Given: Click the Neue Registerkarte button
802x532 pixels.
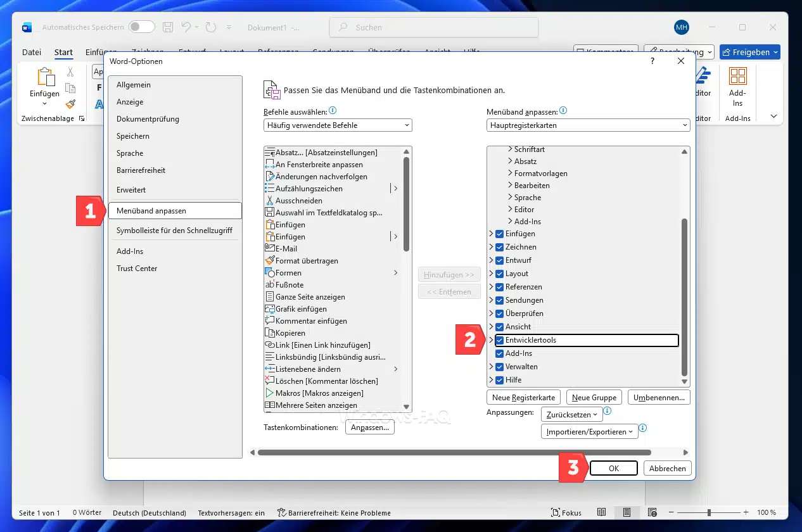Looking at the screenshot, I should point(523,398).
